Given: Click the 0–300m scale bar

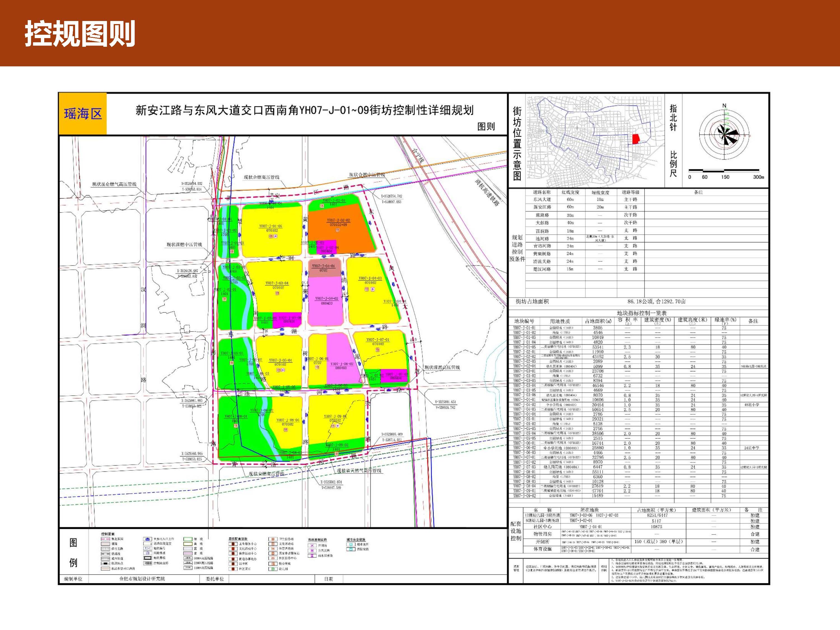Looking at the screenshot, I should click(724, 171).
